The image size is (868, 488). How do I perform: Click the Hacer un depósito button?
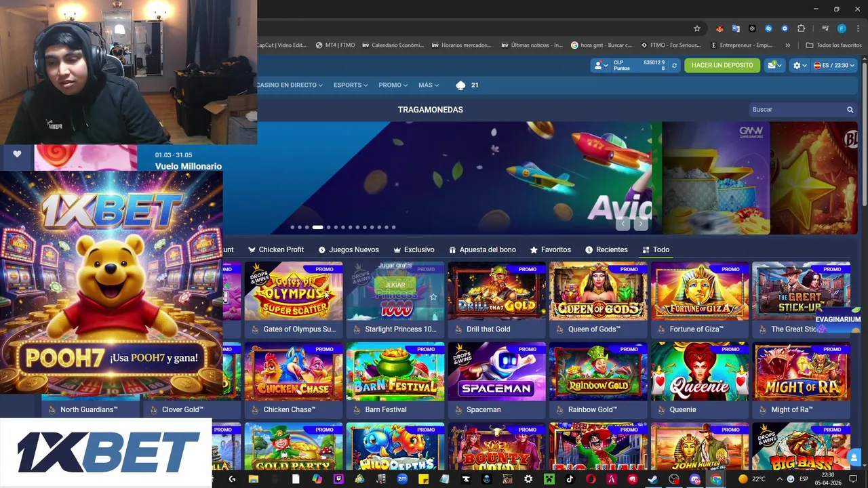pyautogui.click(x=722, y=65)
